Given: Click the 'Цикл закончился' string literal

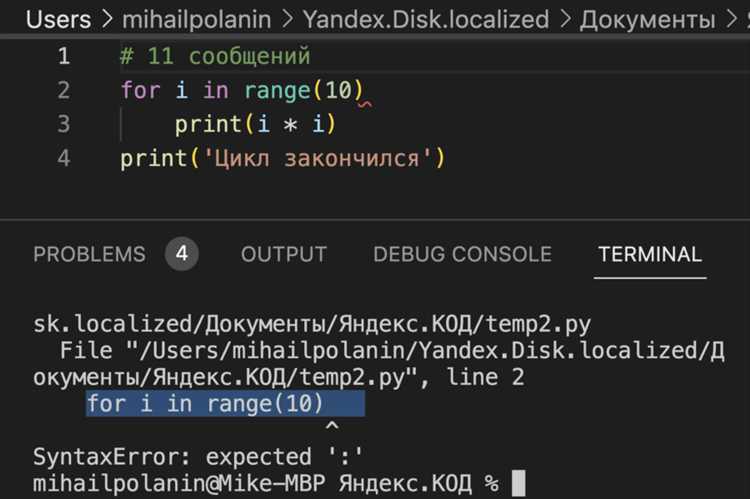Looking at the screenshot, I should [x=317, y=158].
